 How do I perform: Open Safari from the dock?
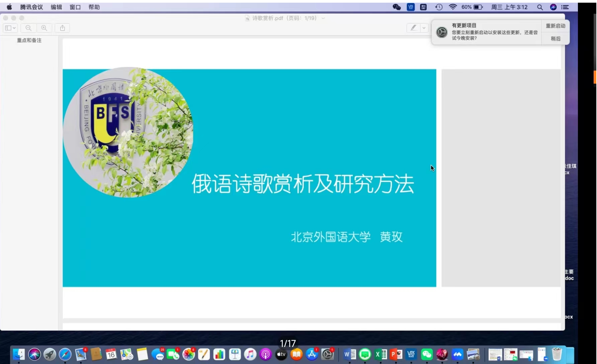pyautogui.click(x=65, y=354)
